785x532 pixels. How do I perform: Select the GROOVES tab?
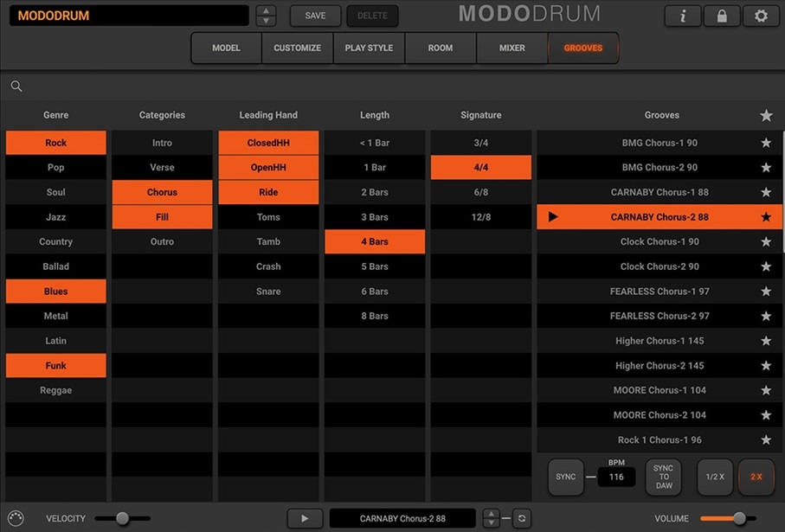583,48
